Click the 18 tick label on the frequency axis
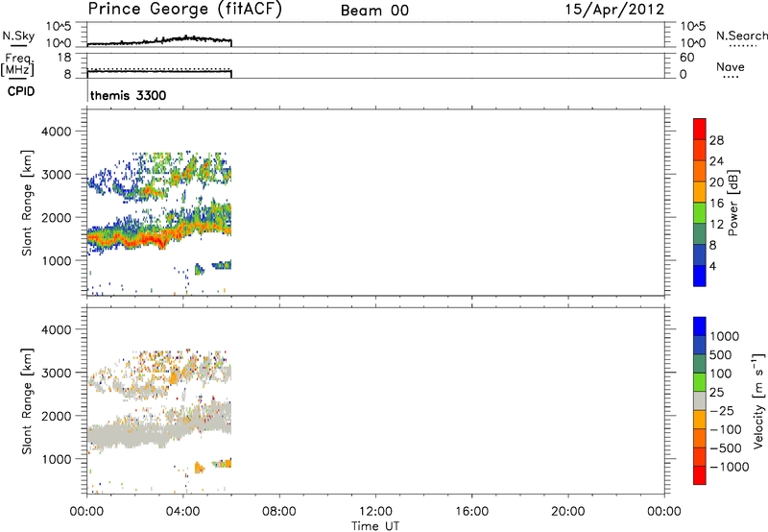This screenshot has height=532, width=768. pos(64,58)
